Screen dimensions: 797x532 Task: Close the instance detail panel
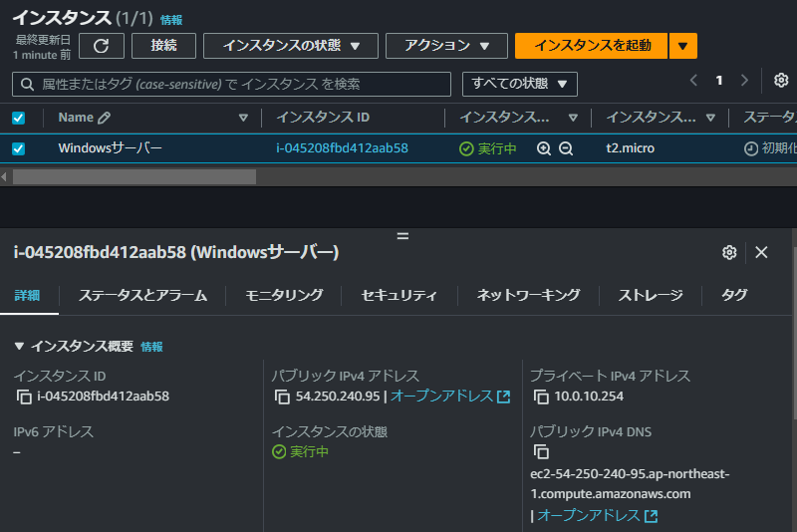pos(761,252)
